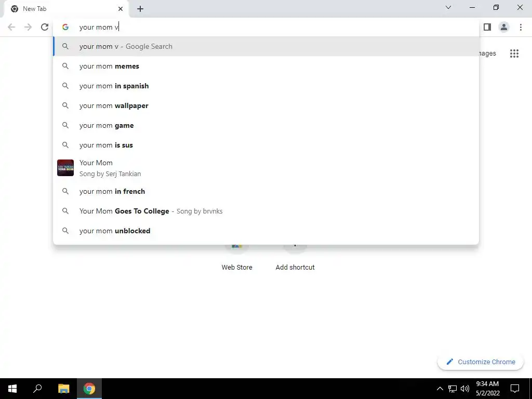This screenshot has width=532, height=399.
Task: Select 'your mom is sus' suggestion
Action: [x=266, y=145]
